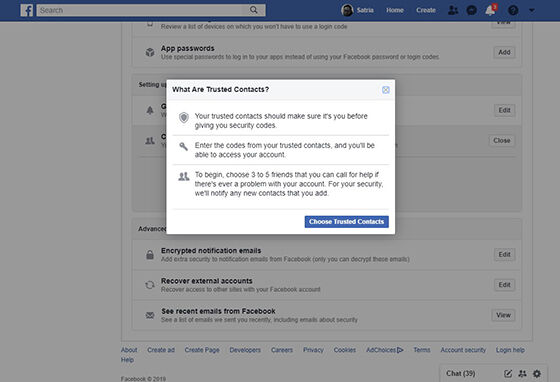Open the Privacy footer link
Screen dimensions: 560x382
coord(313,350)
